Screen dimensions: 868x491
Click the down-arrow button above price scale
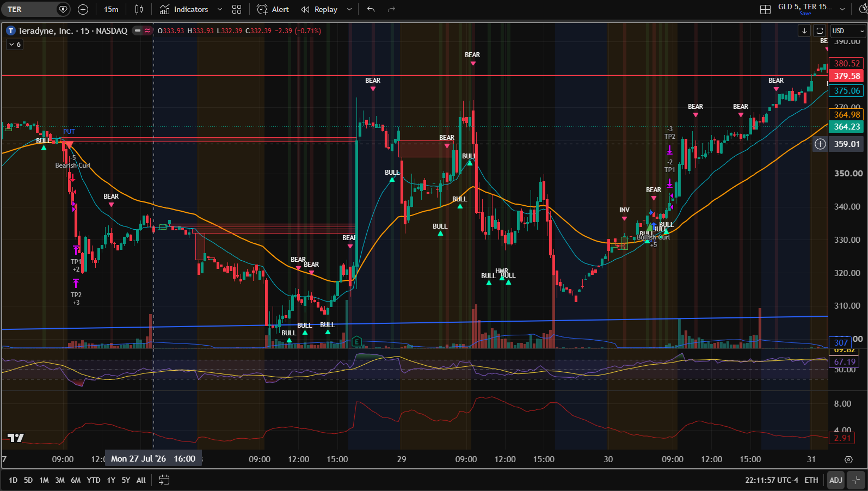[804, 31]
